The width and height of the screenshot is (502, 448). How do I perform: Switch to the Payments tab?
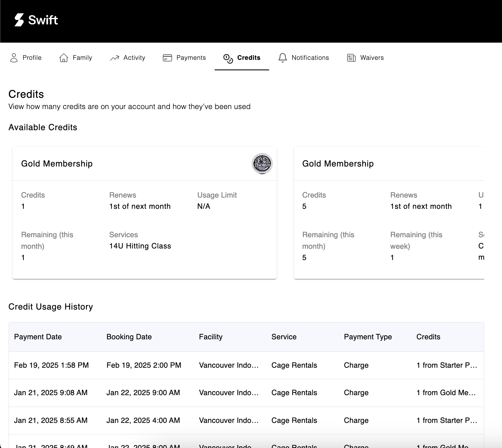pyautogui.click(x=191, y=58)
